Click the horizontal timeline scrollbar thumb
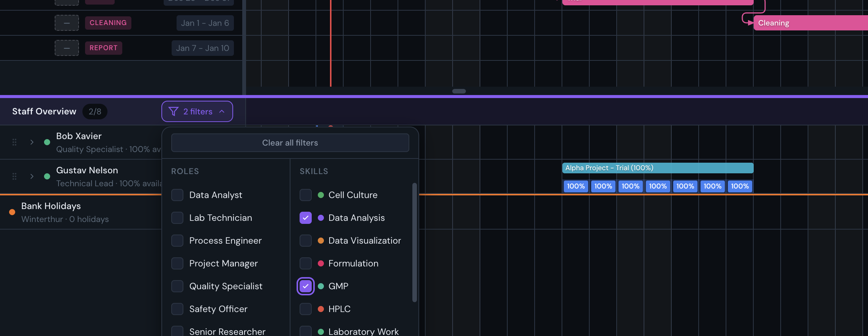 click(459, 91)
